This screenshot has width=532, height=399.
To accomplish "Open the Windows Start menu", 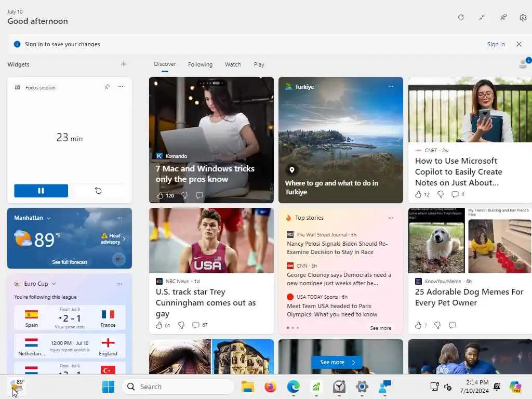I will [108, 387].
